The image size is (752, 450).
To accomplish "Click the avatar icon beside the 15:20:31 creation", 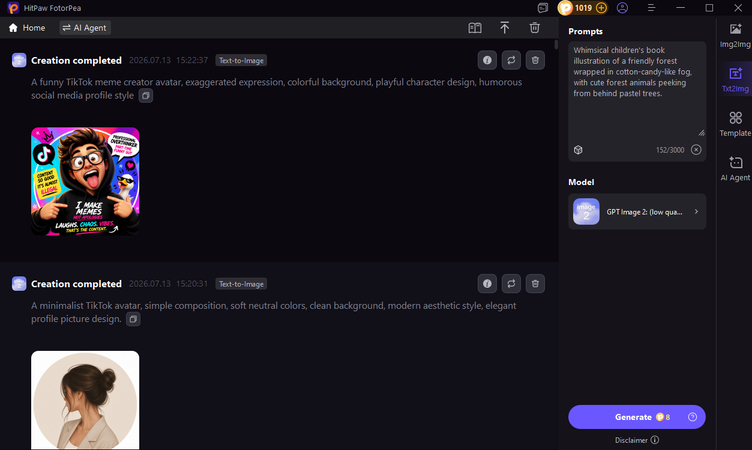I will [19, 284].
